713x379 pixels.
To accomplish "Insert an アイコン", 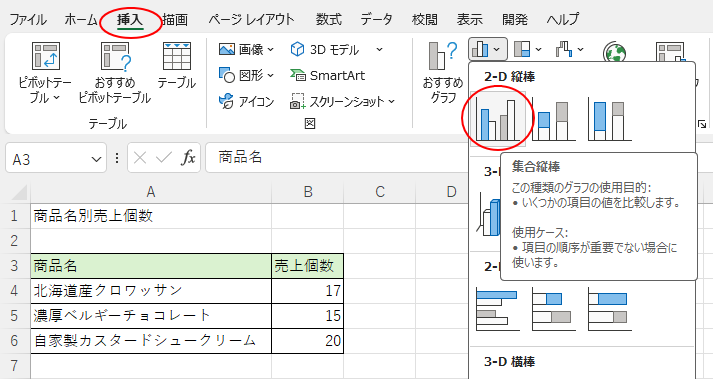I will tap(246, 101).
